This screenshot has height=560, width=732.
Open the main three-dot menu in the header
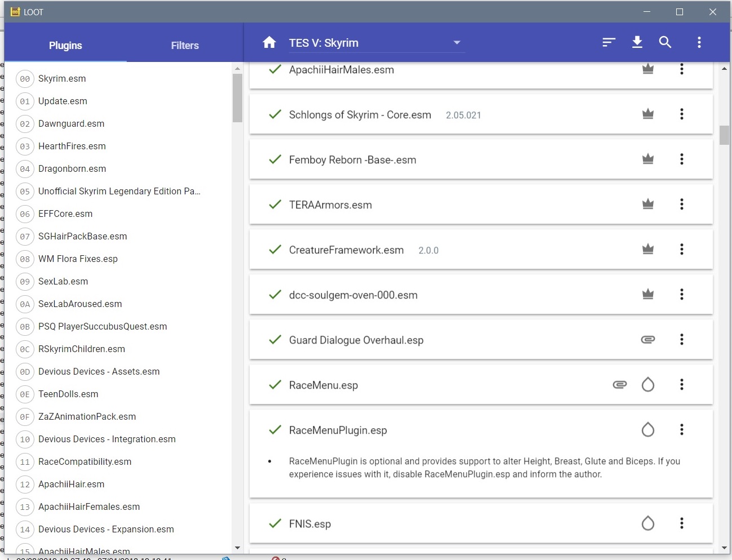coord(699,42)
